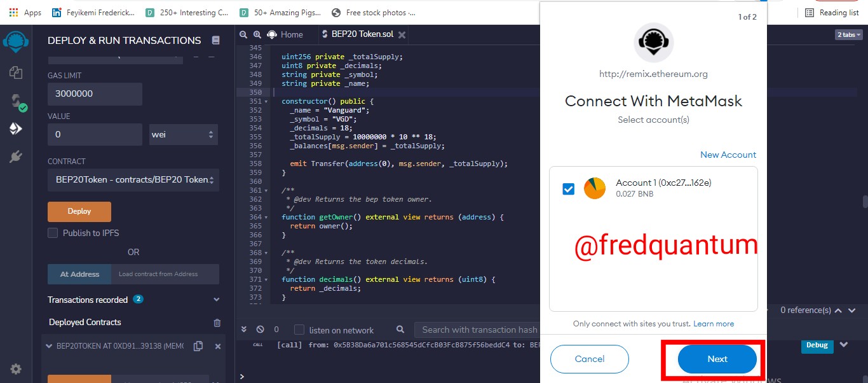Click Cancel in MetaMask popup
Screen dimensions: 868x383
pos(590,359)
